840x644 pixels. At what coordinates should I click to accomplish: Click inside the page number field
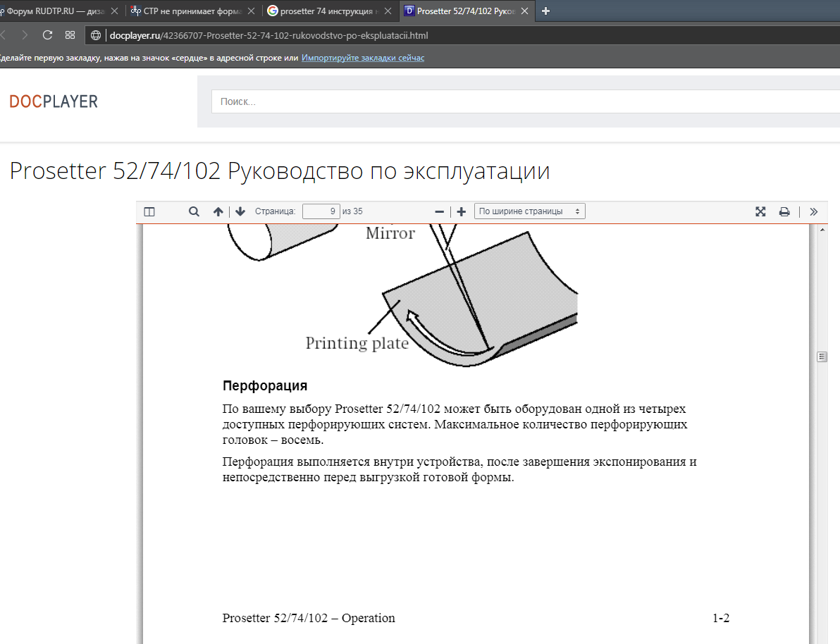pos(321,211)
